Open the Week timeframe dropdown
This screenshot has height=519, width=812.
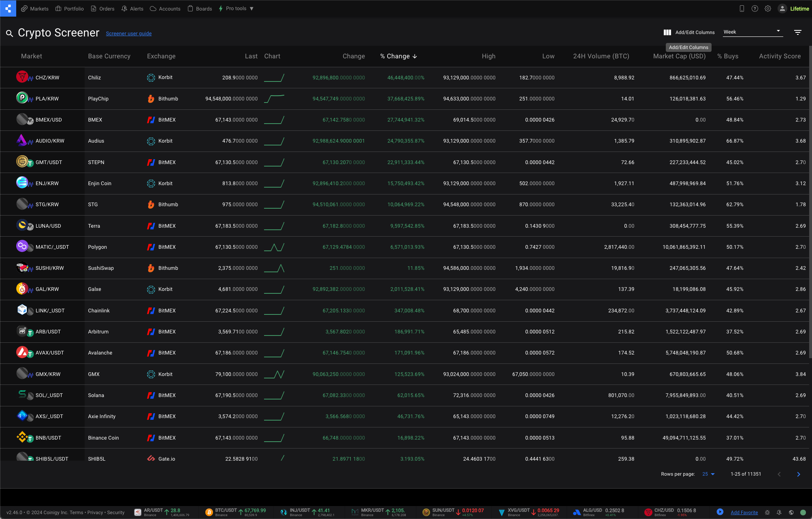(752, 32)
